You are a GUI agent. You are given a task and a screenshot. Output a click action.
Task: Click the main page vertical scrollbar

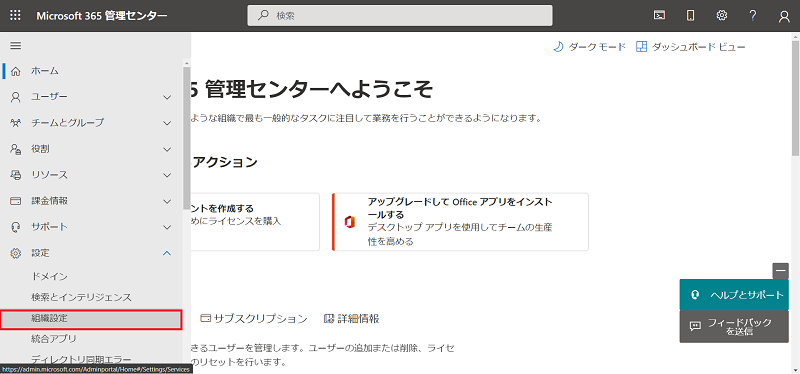coord(795,97)
